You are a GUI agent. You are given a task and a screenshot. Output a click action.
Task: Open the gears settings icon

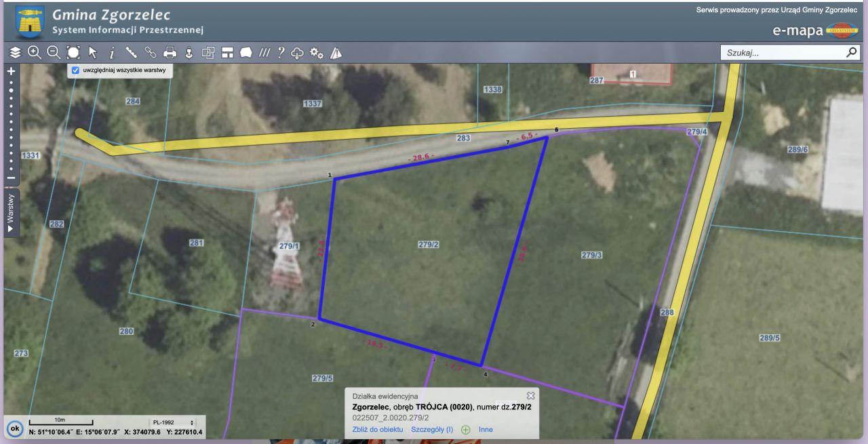coord(317,53)
